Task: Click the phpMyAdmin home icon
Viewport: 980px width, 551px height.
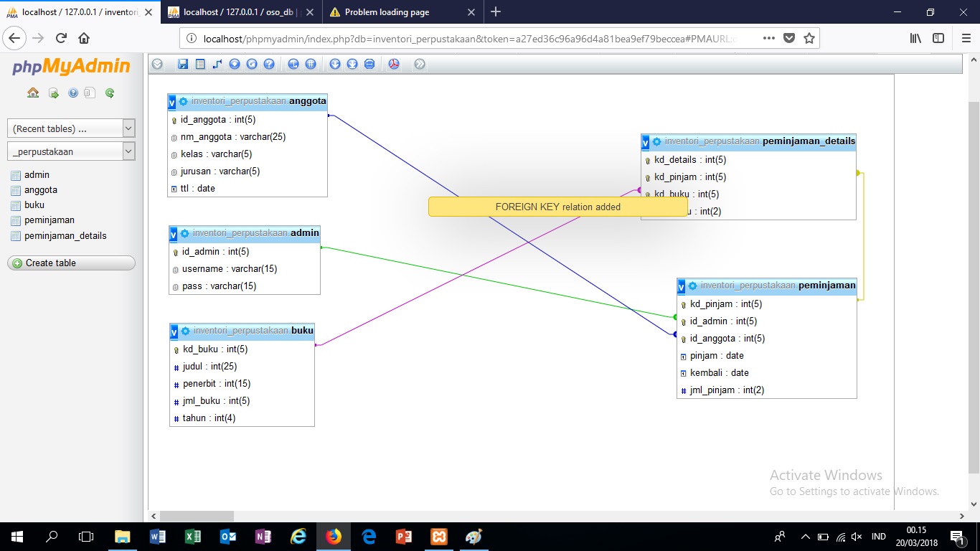Action: click(32, 93)
